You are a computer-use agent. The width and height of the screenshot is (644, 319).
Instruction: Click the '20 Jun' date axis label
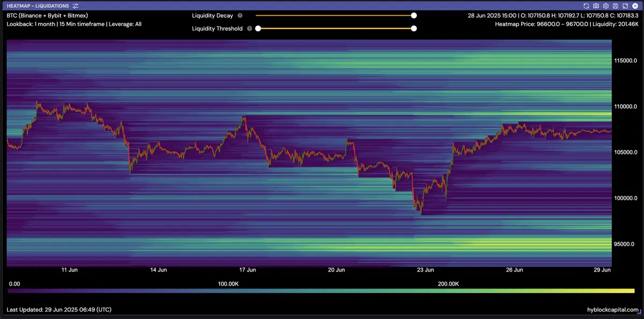(x=336, y=270)
